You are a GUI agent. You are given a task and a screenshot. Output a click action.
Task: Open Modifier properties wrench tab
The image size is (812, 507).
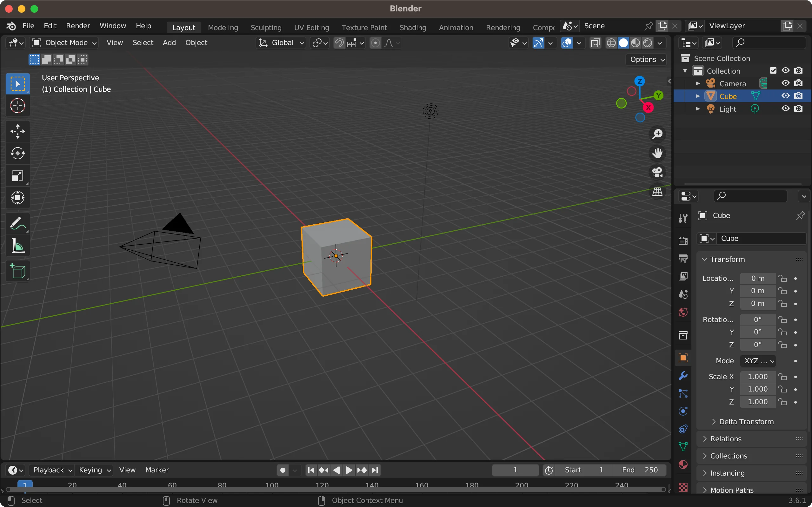coord(683,376)
